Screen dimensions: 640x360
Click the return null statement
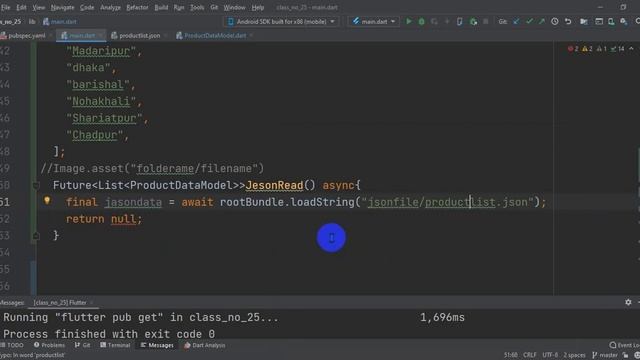click(104, 219)
